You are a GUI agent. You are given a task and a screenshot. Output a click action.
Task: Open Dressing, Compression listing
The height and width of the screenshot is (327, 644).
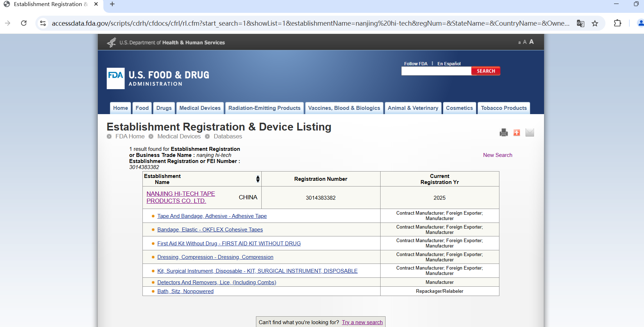215,257
